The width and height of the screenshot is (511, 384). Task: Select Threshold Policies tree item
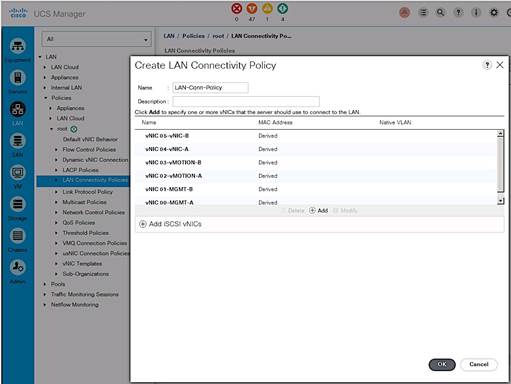(x=86, y=233)
